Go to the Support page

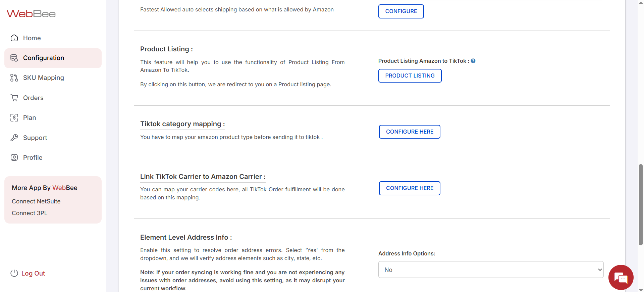click(35, 138)
